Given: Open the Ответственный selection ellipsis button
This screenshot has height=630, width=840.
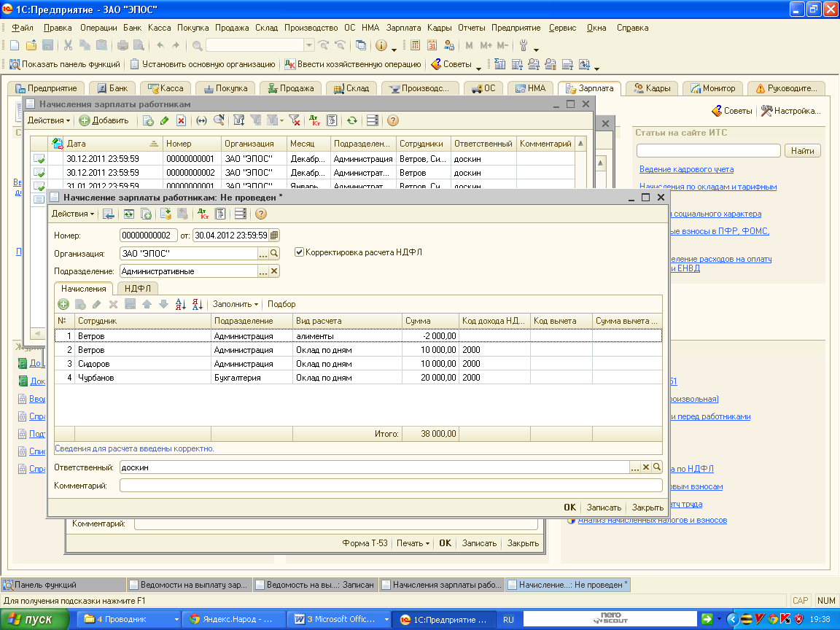Looking at the screenshot, I should click(x=635, y=467).
